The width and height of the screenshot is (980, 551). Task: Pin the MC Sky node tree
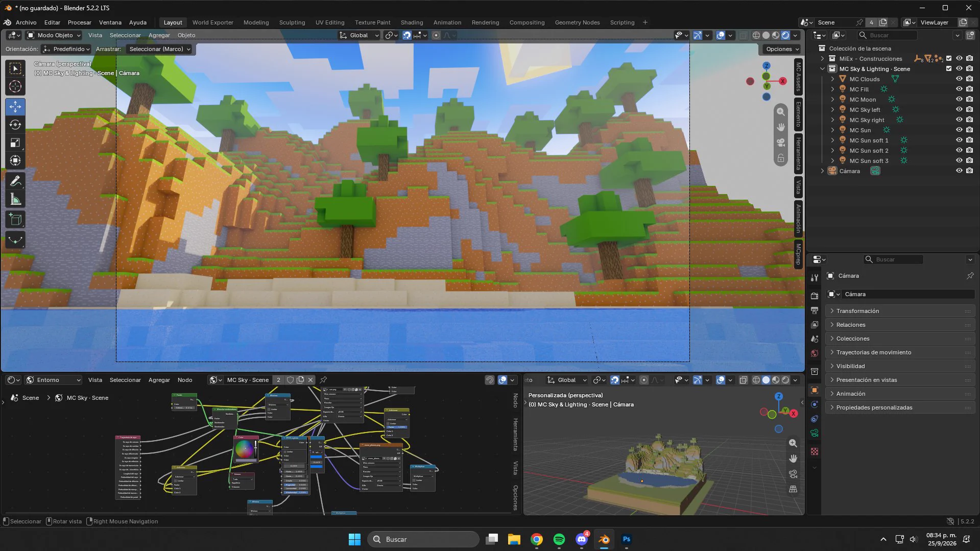323,380
